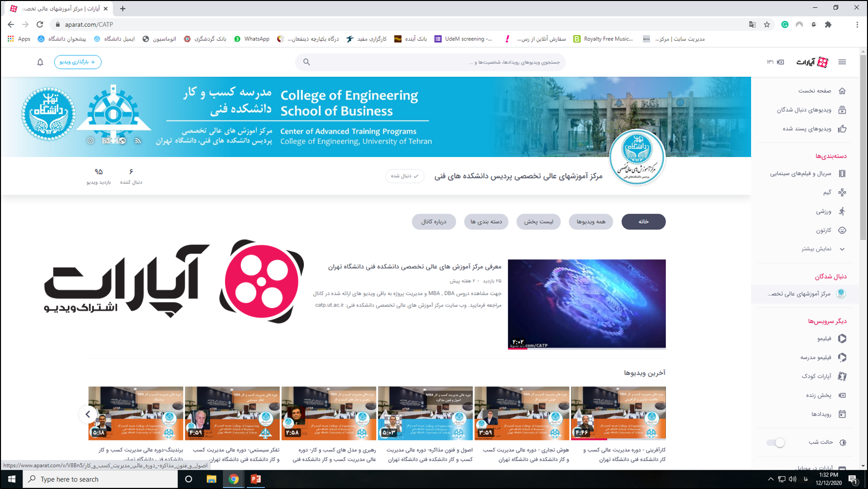Screen dimensions: 868x489
Task: Click the channel avatar logo
Action: [637, 157]
